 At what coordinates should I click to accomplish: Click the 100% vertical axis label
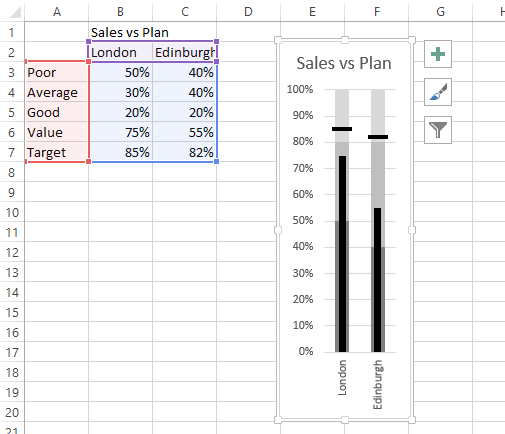point(300,89)
